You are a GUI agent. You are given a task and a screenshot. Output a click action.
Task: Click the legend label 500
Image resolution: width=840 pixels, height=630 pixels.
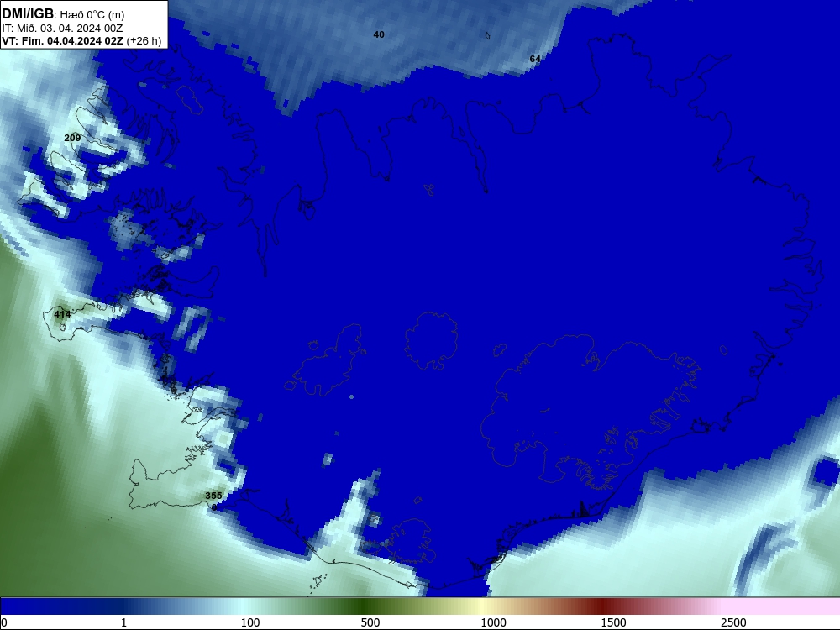pyautogui.click(x=370, y=622)
